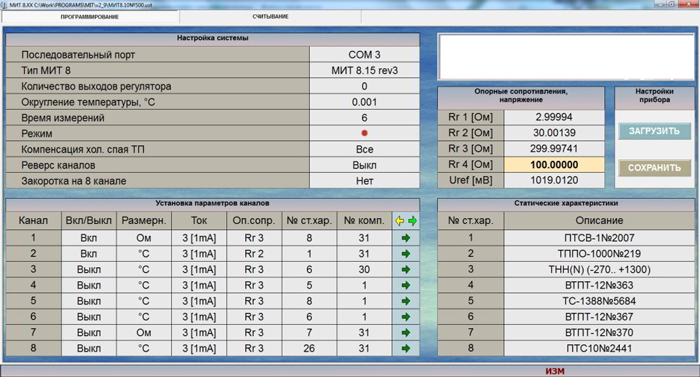Click the green arrow in channel 8 row
700x377 pixels.
coord(406,348)
